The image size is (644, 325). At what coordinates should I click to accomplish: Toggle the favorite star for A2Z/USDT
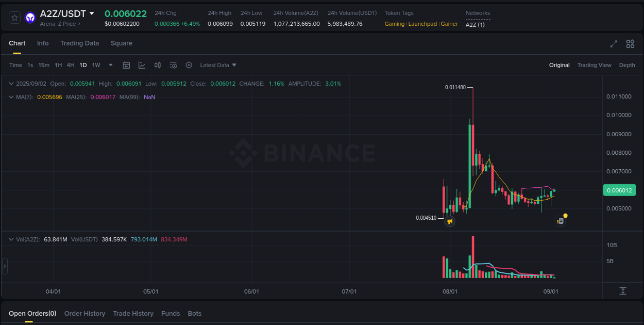14,17
